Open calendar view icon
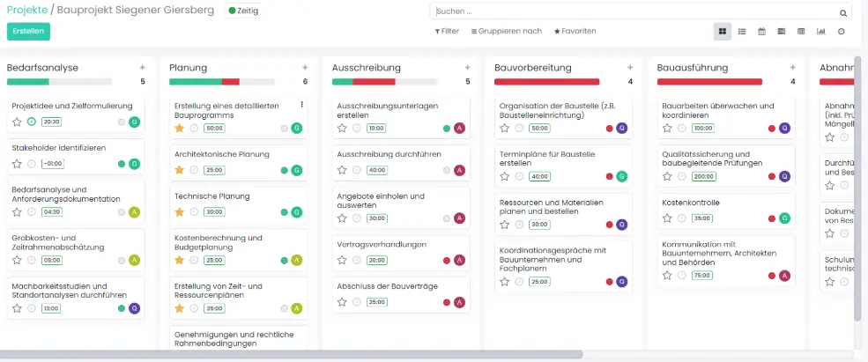The width and height of the screenshot is (868, 362). tap(761, 32)
